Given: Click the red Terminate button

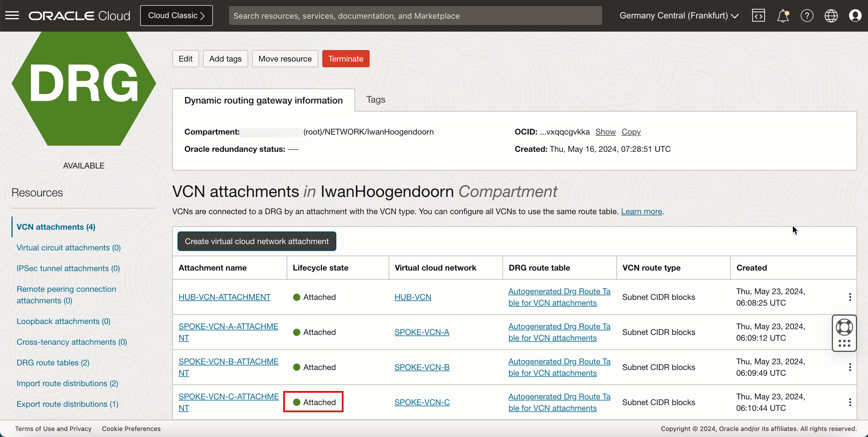Looking at the screenshot, I should click(x=345, y=59).
